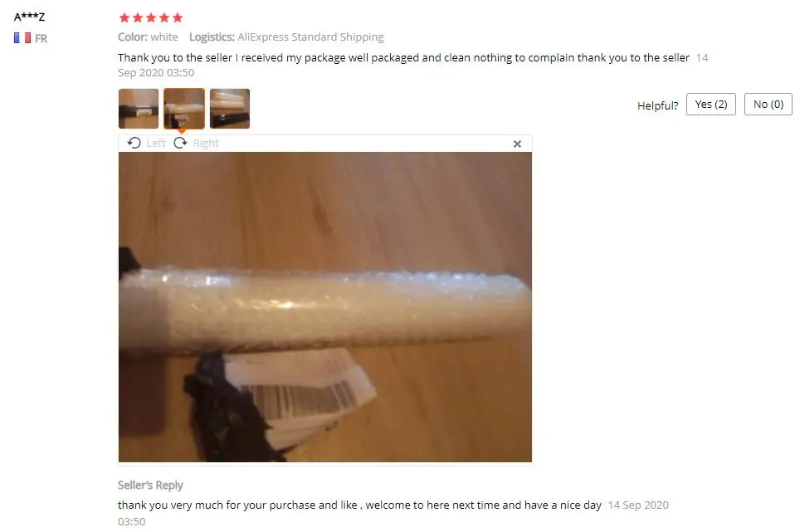Screen dimensions: 795x532
Task: Click the reviewer name A***Z
Action: pos(29,17)
